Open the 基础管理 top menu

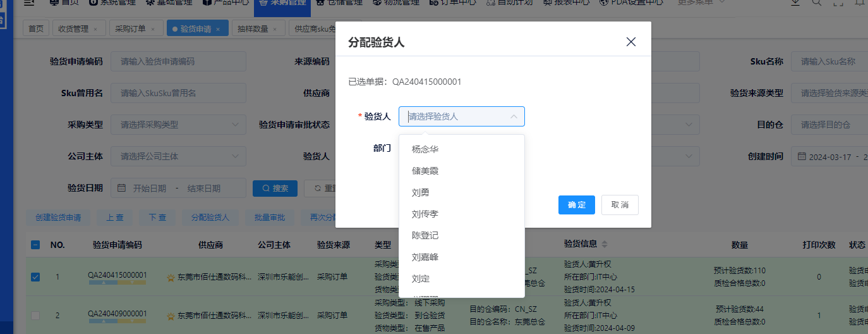(168, 3)
